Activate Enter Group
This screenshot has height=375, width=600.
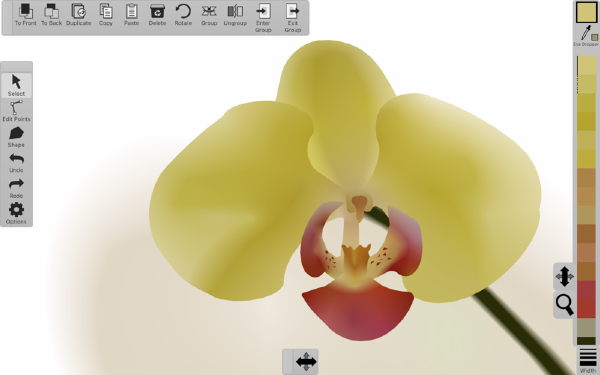click(x=263, y=18)
